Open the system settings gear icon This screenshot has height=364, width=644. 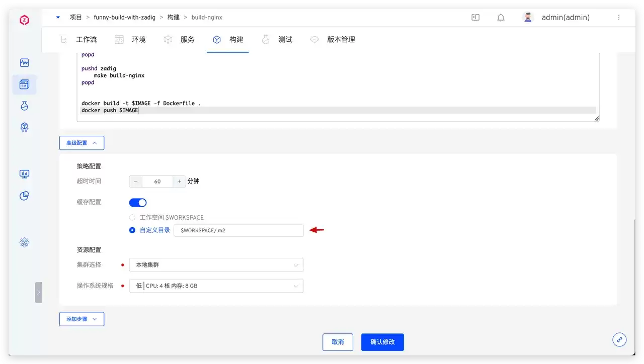pos(24,242)
